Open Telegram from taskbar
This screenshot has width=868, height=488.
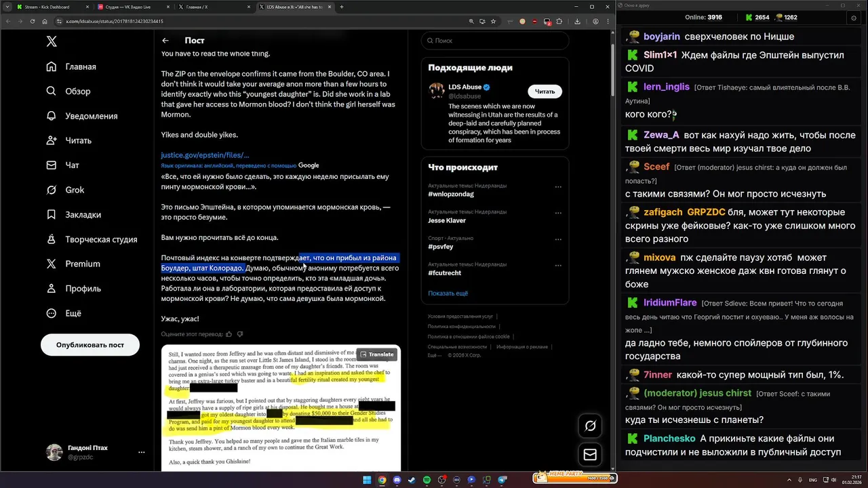(x=502, y=480)
